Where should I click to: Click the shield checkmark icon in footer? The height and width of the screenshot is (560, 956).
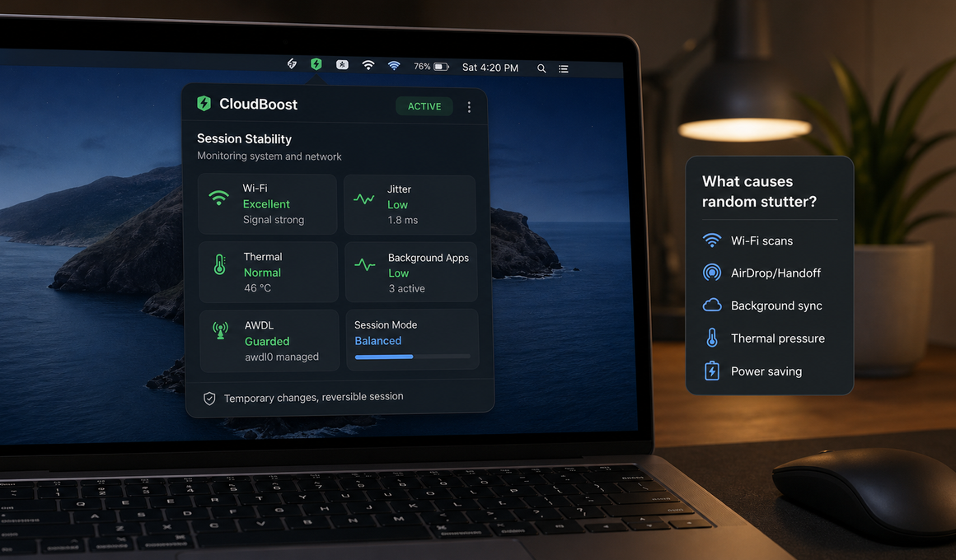(x=209, y=399)
